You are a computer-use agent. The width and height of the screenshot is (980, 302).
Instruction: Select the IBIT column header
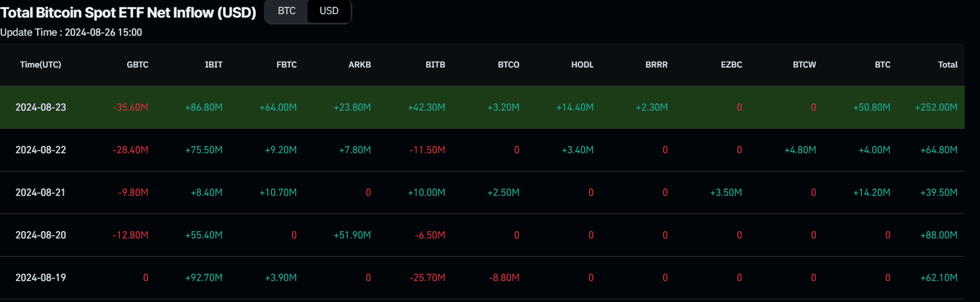pyautogui.click(x=213, y=64)
